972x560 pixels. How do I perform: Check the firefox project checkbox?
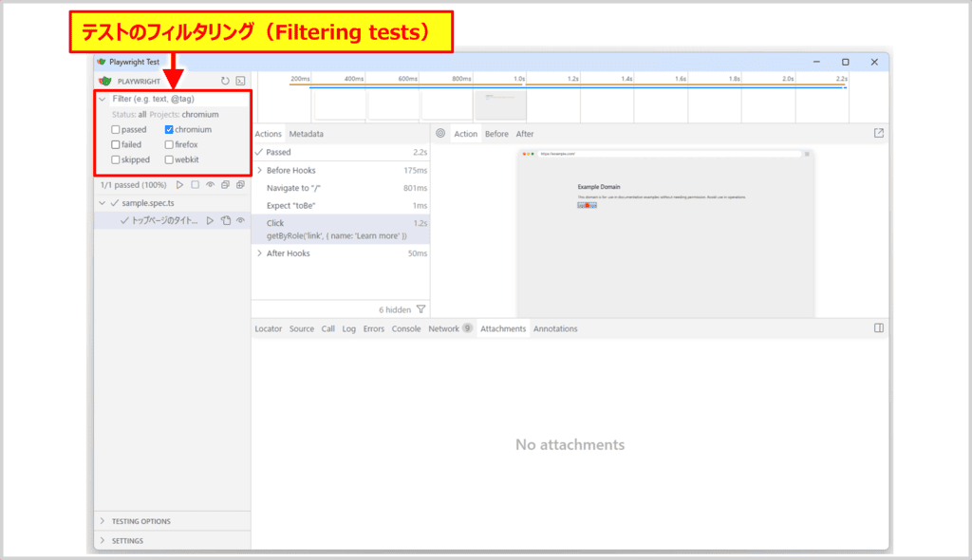point(169,145)
